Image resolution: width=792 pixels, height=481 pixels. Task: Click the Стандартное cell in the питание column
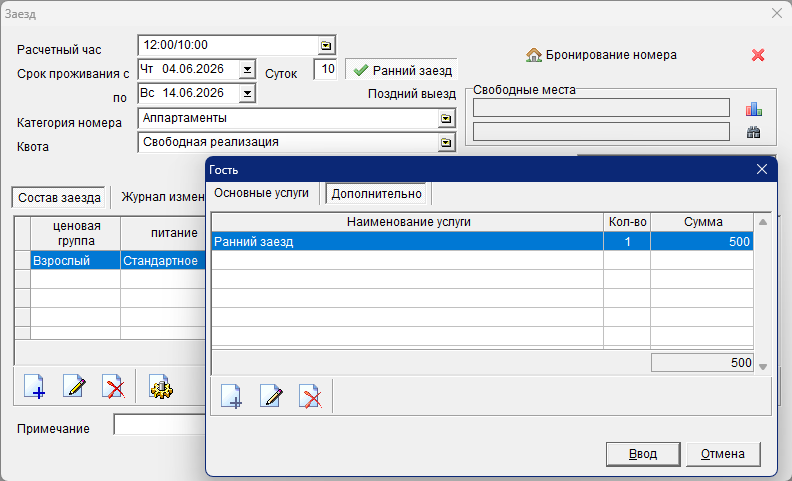pos(163,261)
